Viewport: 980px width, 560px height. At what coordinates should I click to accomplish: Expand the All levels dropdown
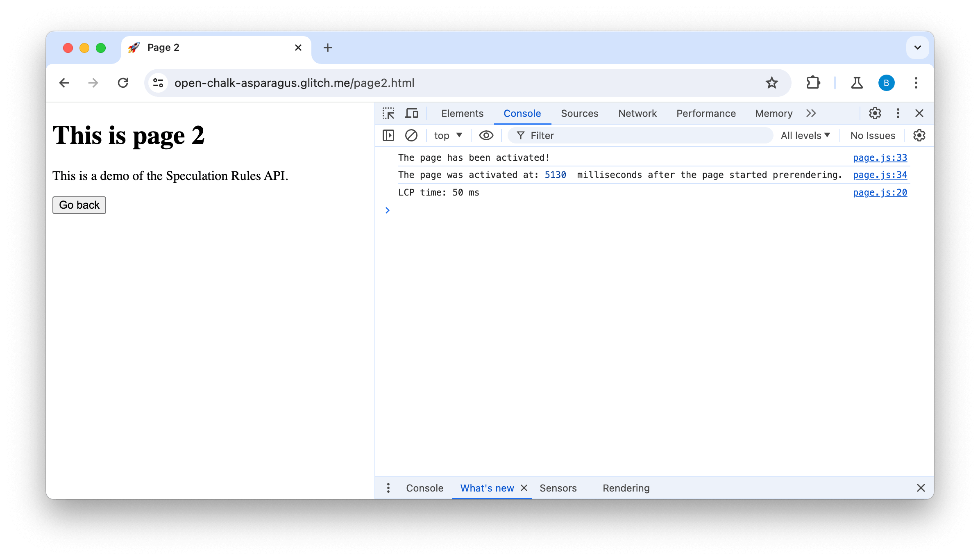point(805,135)
